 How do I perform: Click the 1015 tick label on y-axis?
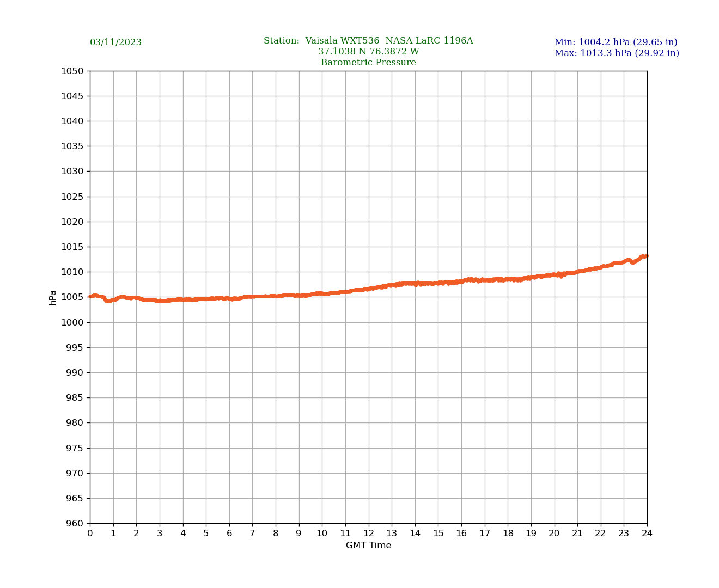click(x=72, y=247)
